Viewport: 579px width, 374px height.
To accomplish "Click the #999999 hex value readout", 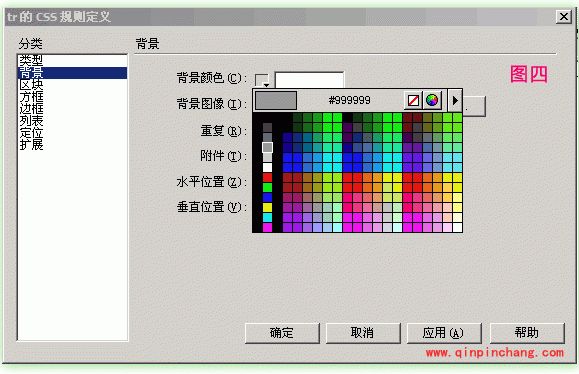I will 349,100.
